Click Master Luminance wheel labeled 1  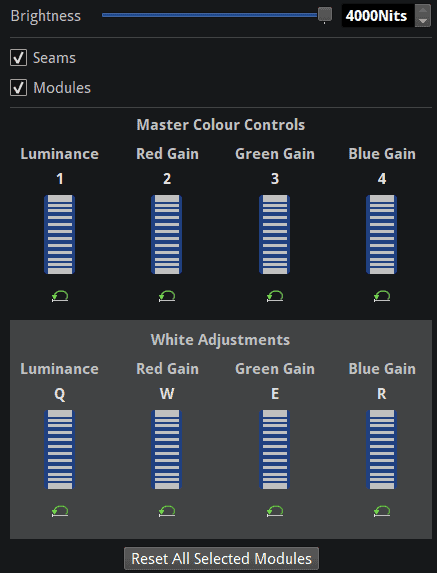[60, 234]
